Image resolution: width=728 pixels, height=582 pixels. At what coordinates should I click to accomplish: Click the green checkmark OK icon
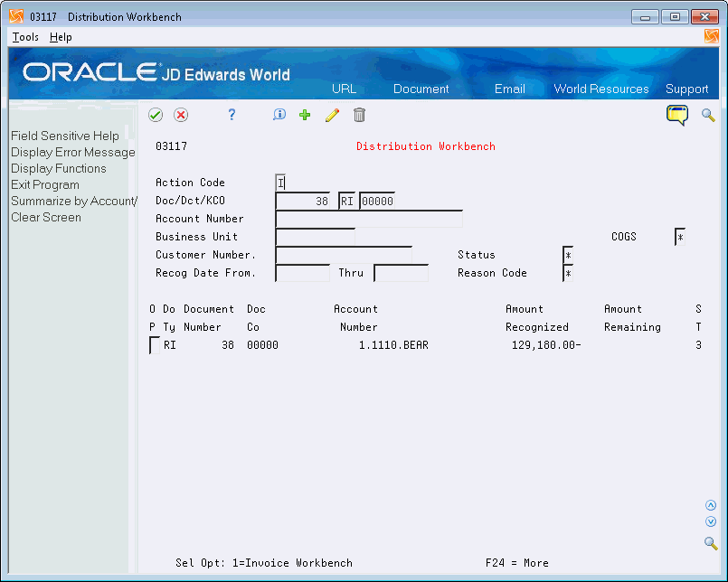click(x=156, y=115)
